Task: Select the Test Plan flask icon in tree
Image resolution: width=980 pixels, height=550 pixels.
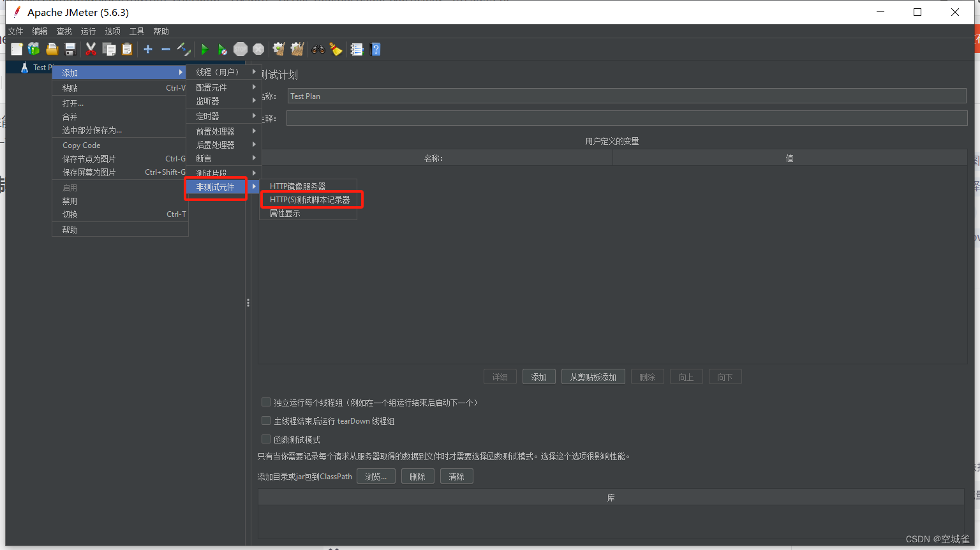Action: [x=24, y=68]
